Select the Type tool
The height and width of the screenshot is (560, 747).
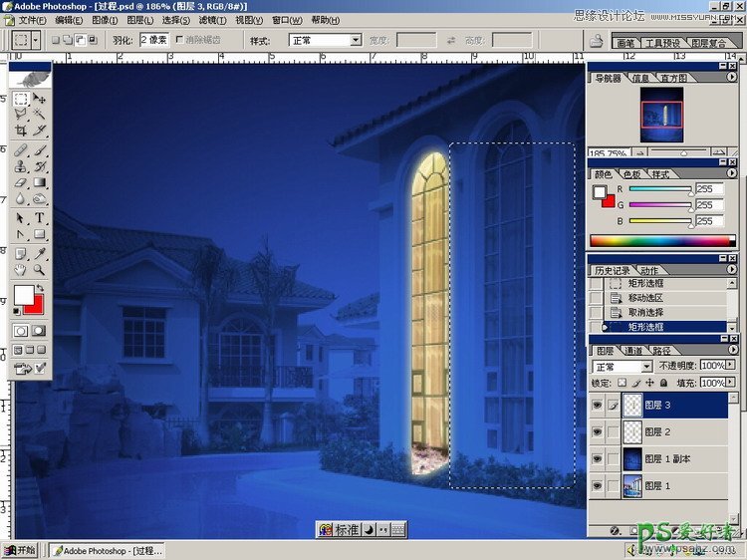tap(40, 218)
